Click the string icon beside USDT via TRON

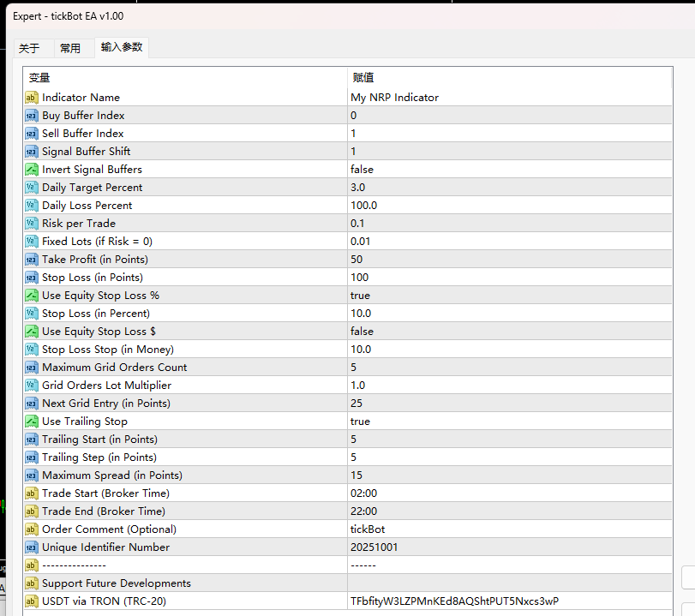tap(31, 601)
